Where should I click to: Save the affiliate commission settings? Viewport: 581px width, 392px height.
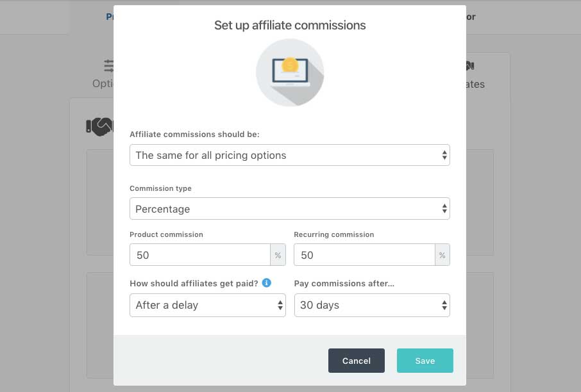[425, 361]
